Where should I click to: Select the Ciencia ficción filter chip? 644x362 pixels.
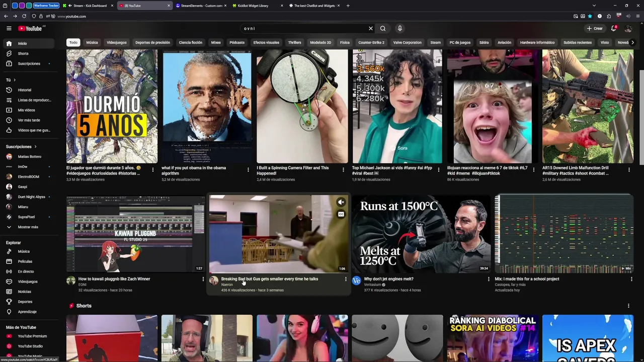tap(191, 43)
